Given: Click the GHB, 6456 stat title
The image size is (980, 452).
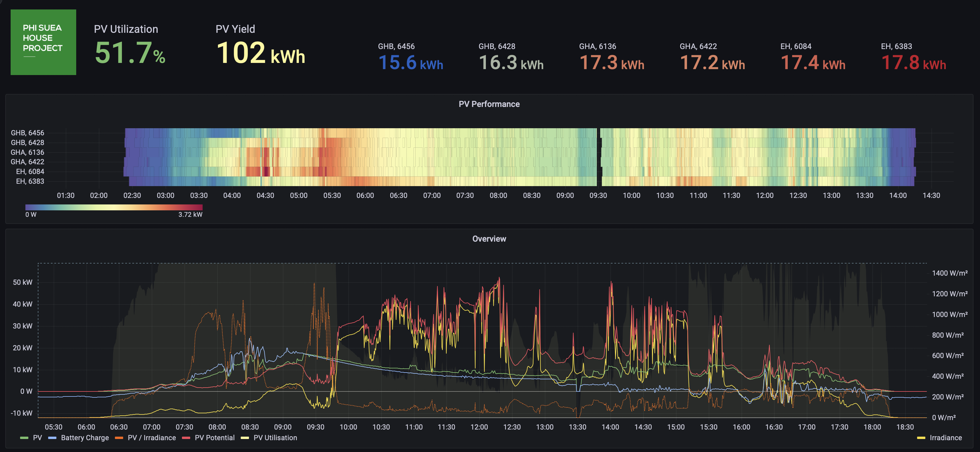Looking at the screenshot, I should click(396, 46).
